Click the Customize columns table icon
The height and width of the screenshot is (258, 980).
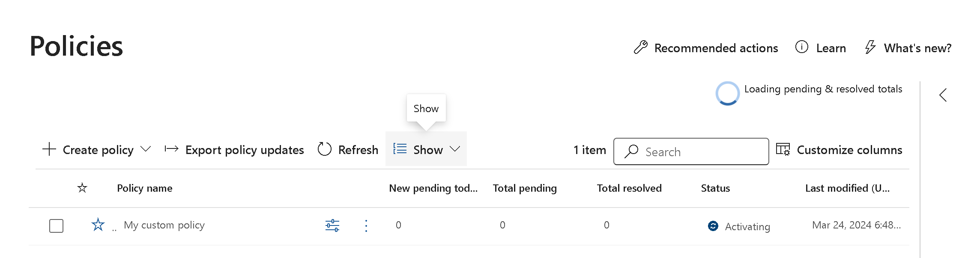783,149
